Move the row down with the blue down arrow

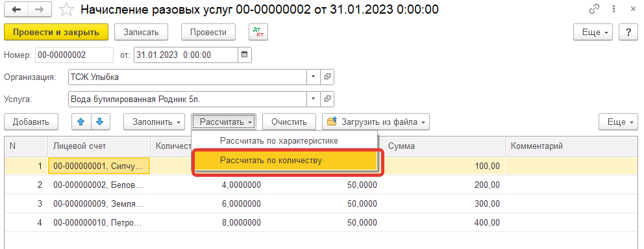coord(100,122)
